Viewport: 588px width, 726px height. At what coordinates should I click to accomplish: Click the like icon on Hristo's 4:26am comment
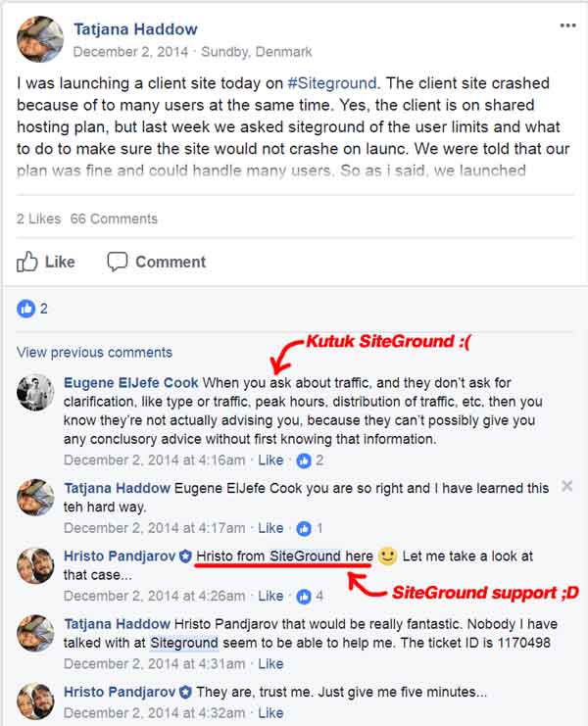click(304, 597)
